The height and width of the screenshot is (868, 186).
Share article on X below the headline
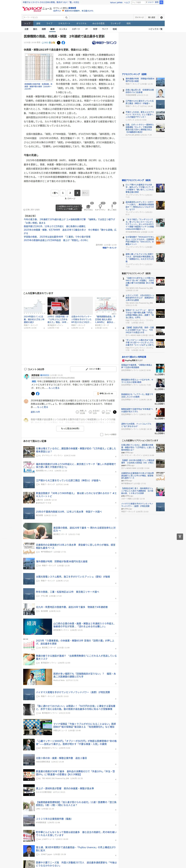click(x=58, y=43)
